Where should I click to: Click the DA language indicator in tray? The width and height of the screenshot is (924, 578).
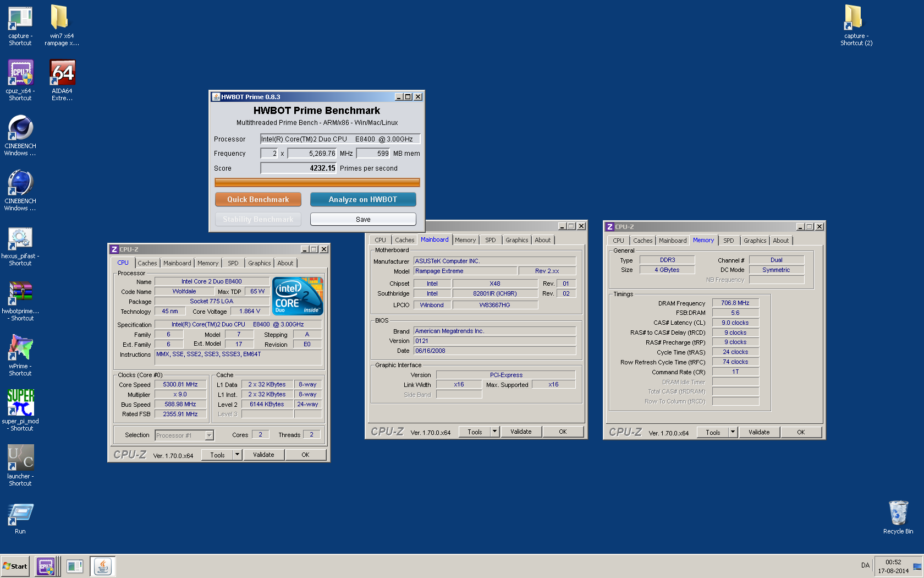(865, 565)
